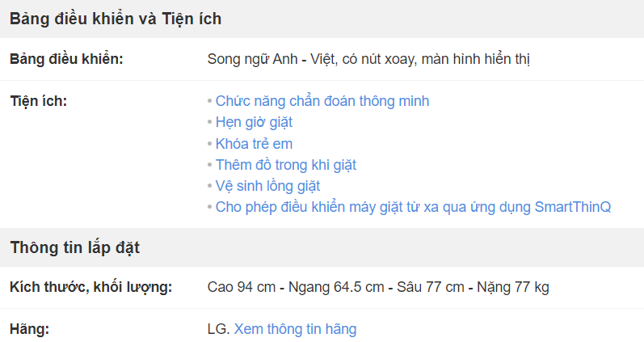Click the Kích thước, khối lượng: label

pos(90,287)
